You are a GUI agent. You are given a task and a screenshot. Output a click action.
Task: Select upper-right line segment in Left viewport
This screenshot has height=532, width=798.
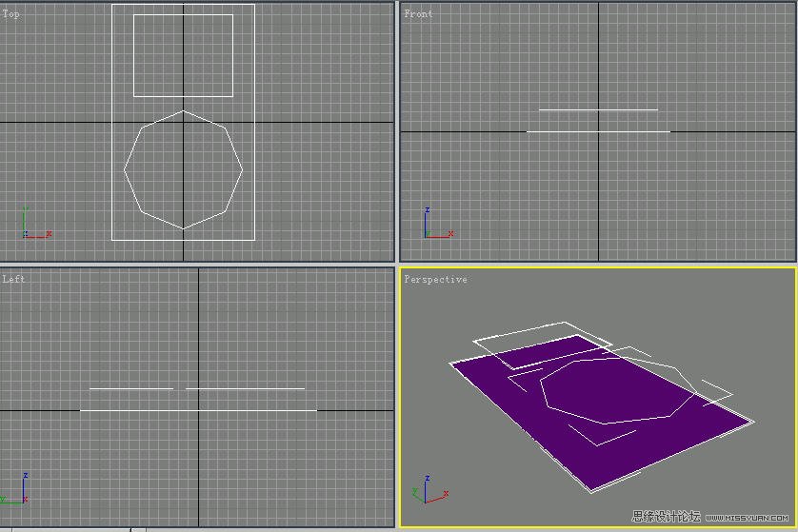point(246,388)
